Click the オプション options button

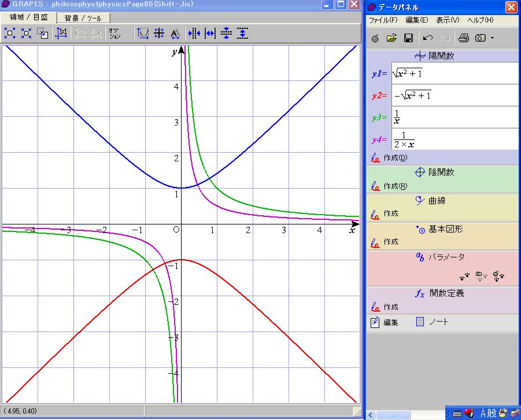click(x=114, y=34)
